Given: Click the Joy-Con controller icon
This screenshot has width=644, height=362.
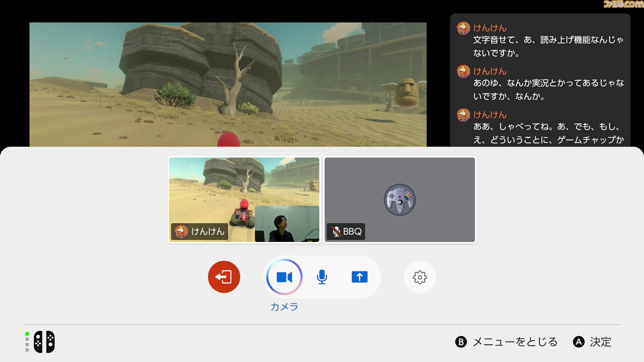Looking at the screenshot, I should [44, 342].
